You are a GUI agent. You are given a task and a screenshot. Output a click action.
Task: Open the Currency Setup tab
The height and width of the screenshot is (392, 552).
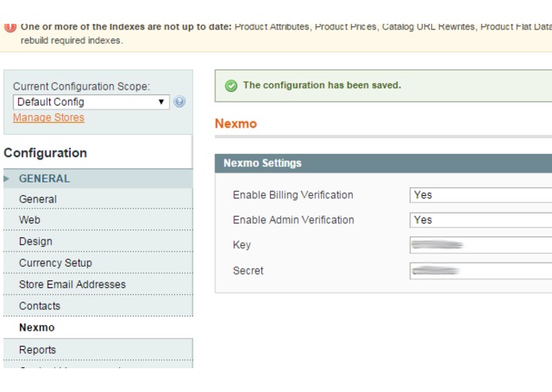[98, 263]
